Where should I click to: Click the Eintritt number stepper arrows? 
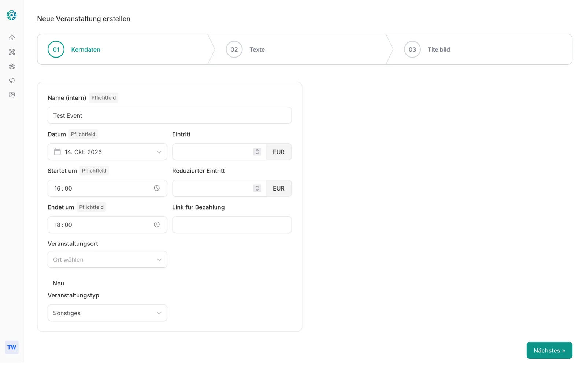257,152
